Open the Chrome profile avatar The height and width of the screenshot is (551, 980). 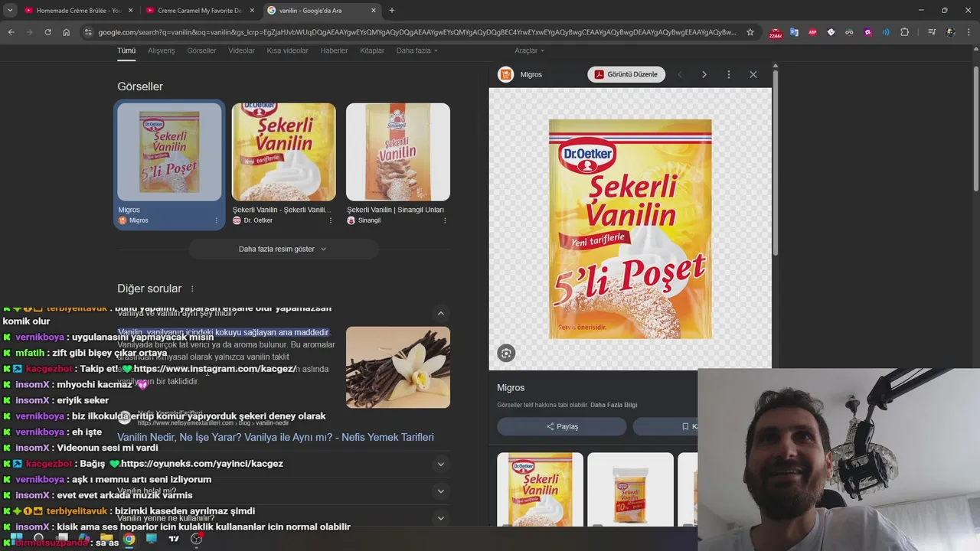click(x=950, y=32)
